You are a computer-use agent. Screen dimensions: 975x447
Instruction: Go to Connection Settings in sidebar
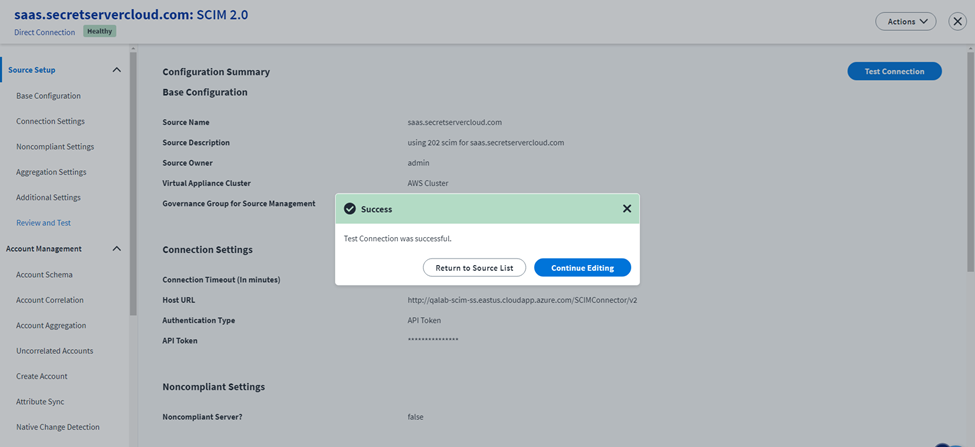point(50,121)
